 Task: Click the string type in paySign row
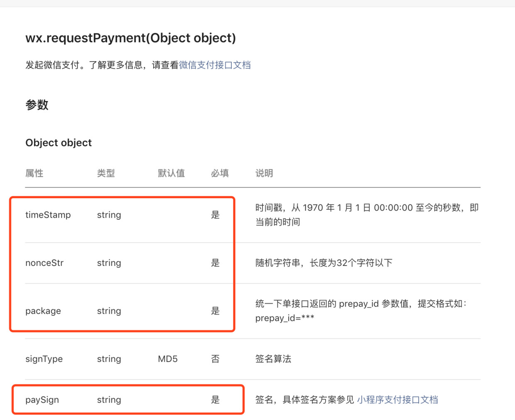pyautogui.click(x=109, y=400)
